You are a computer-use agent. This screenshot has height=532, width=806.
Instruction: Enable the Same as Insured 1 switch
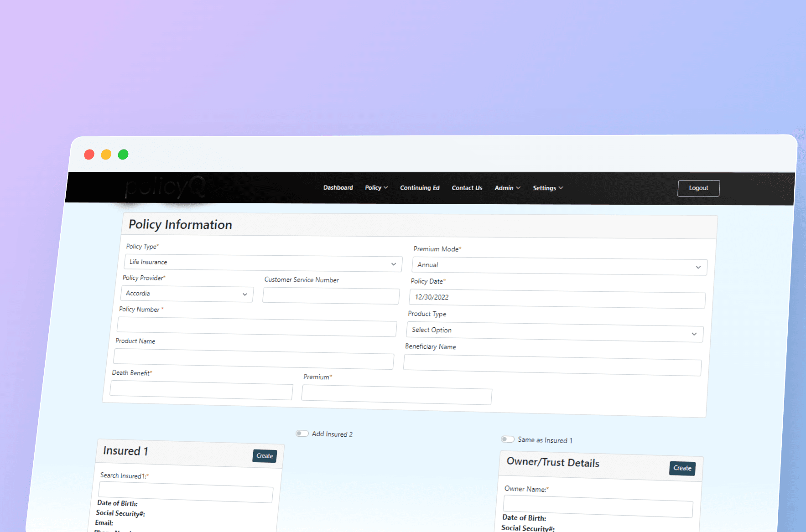(x=507, y=439)
